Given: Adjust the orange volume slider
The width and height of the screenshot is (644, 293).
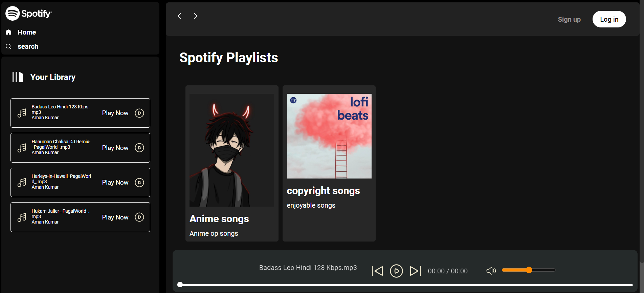Looking at the screenshot, I should point(528,270).
